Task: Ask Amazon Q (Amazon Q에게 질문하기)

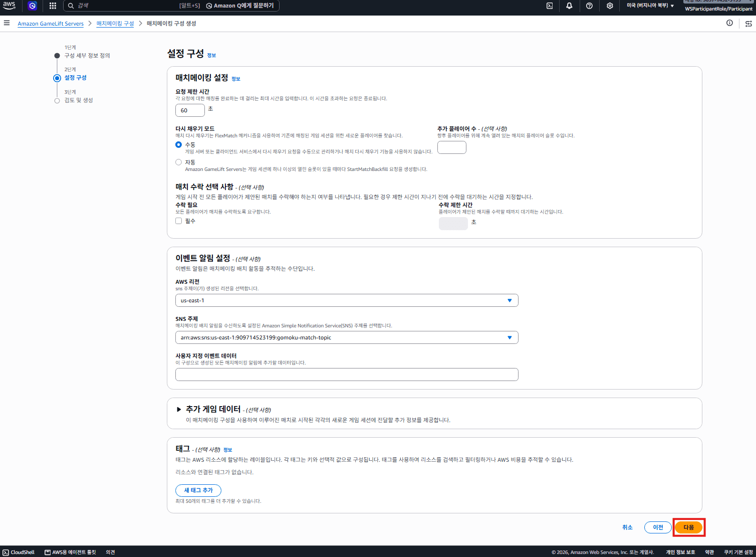Action: tap(240, 6)
